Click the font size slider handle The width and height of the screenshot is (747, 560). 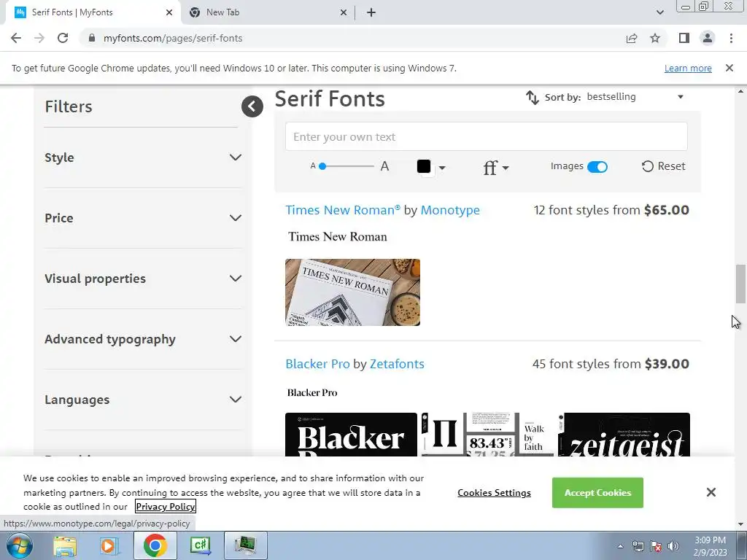[x=322, y=166]
